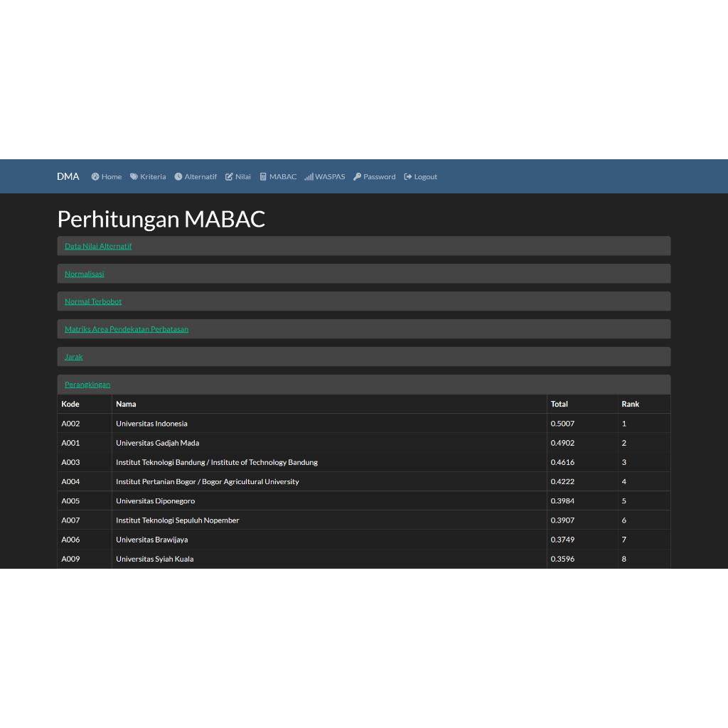
Task: Click the Alternatif clock icon
Action: point(178,176)
